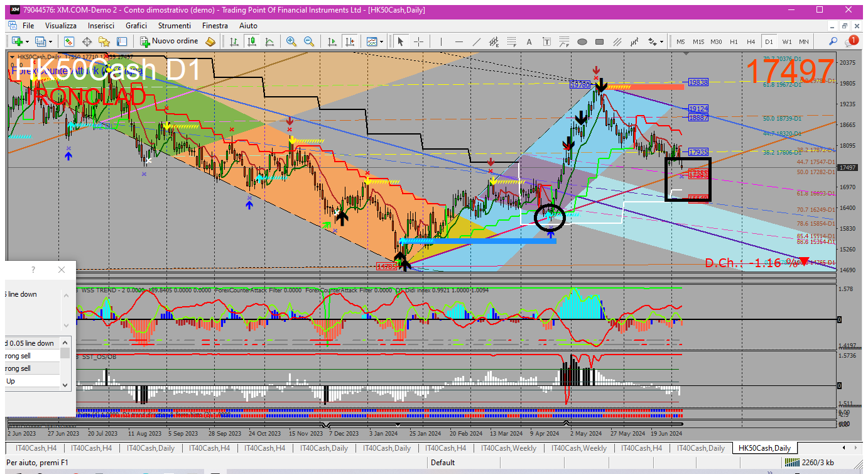The height and width of the screenshot is (474, 868).
Task: Open the Market Watch window
Action: pos(69,41)
